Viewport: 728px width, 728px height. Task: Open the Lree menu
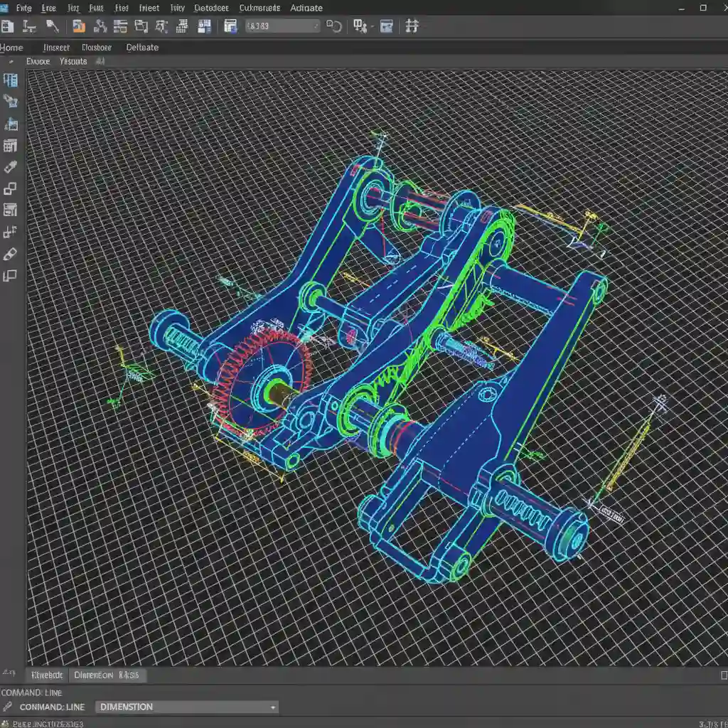point(49,8)
